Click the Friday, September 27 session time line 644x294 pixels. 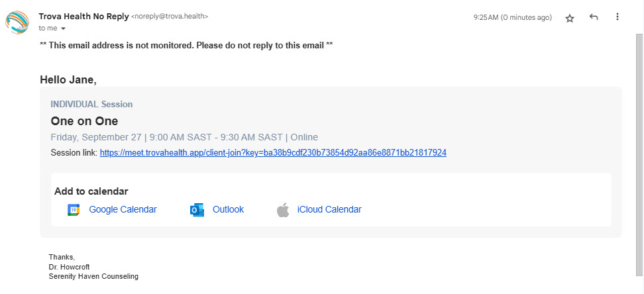[184, 137]
